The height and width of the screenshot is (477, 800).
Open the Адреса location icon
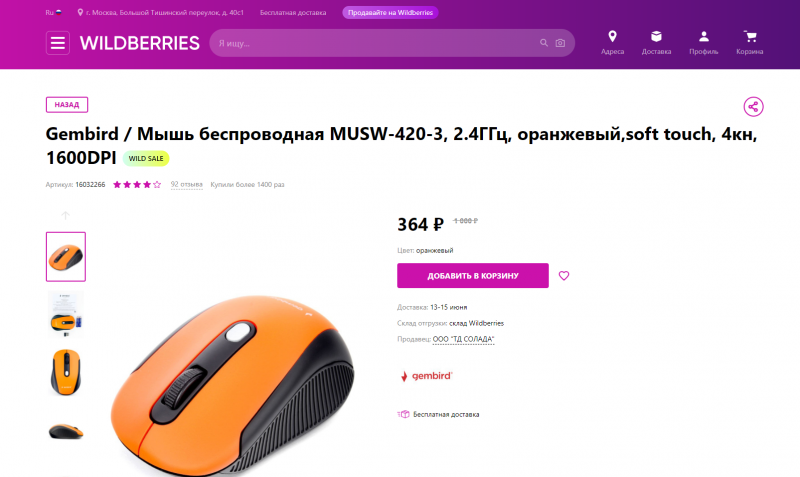(612, 37)
